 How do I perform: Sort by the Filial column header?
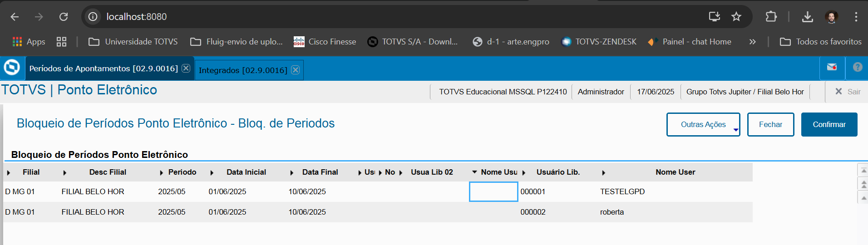tap(31, 172)
